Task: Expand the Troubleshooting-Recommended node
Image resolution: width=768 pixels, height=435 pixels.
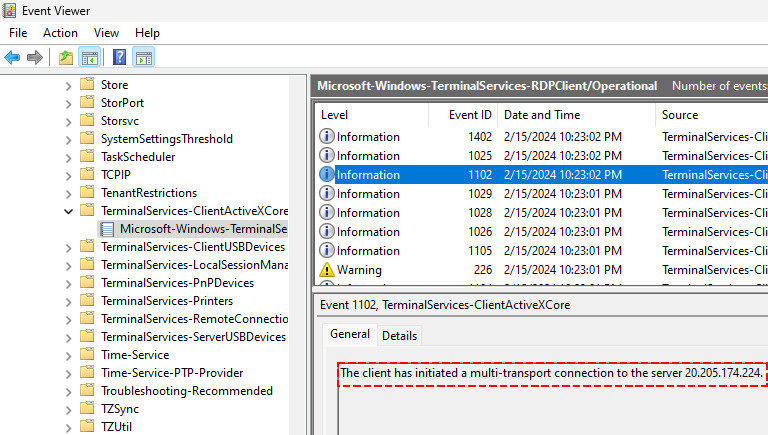Action: pyautogui.click(x=69, y=391)
